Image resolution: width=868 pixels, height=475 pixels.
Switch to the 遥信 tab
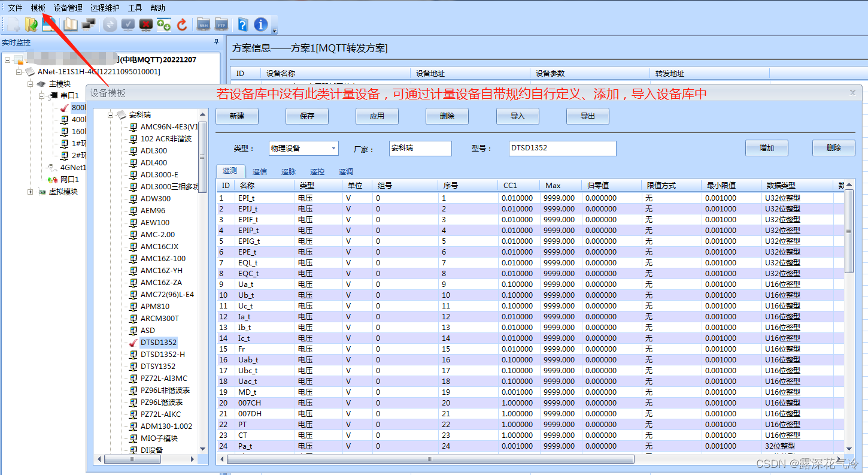[x=260, y=172]
